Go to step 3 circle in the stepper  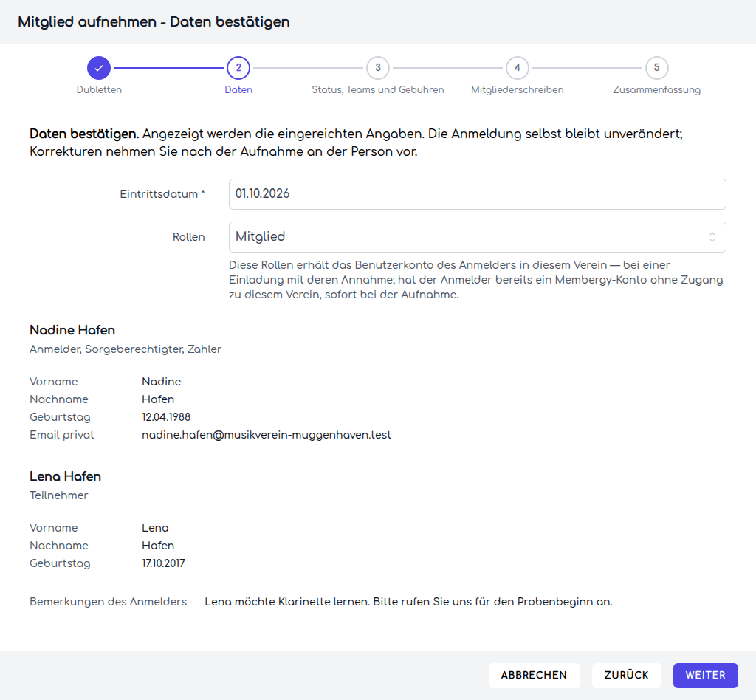378,68
